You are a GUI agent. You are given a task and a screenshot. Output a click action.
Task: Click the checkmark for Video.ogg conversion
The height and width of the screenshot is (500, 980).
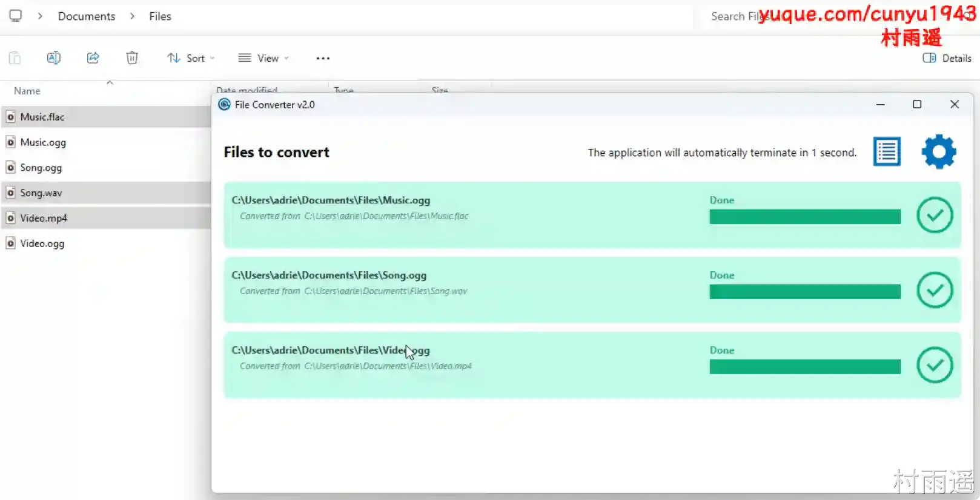click(935, 365)
